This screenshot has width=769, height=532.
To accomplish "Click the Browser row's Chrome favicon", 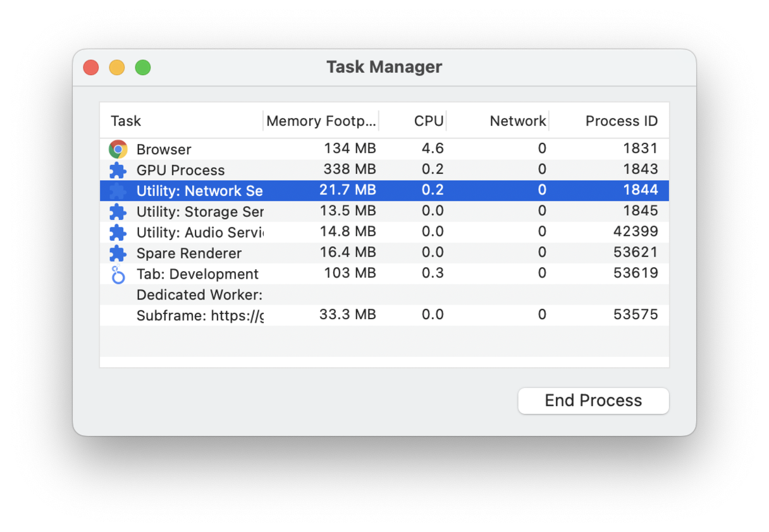I will click(x=118, y=149).
